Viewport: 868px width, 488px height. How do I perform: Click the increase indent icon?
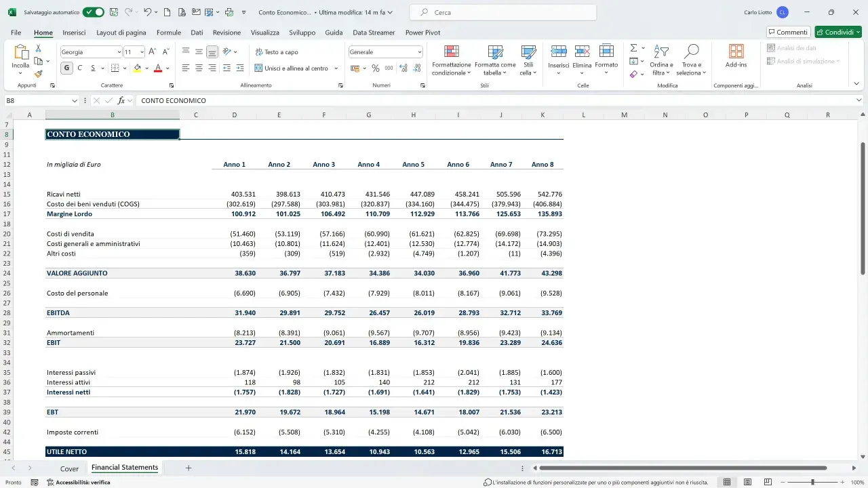click(x=240, y=68)
